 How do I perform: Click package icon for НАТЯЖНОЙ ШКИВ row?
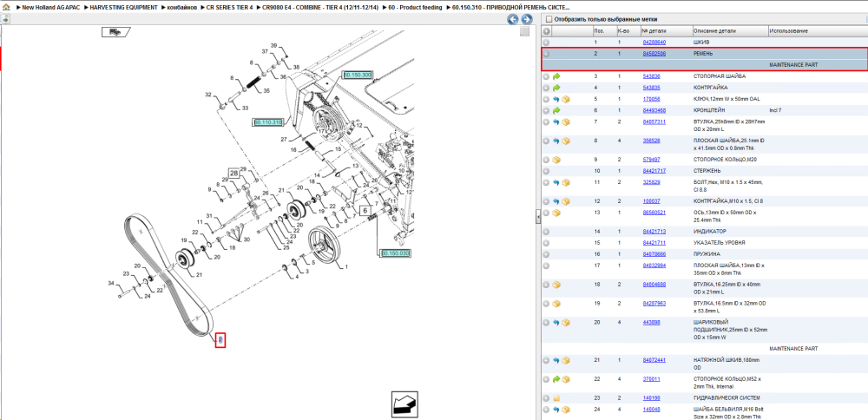(566, 360)
